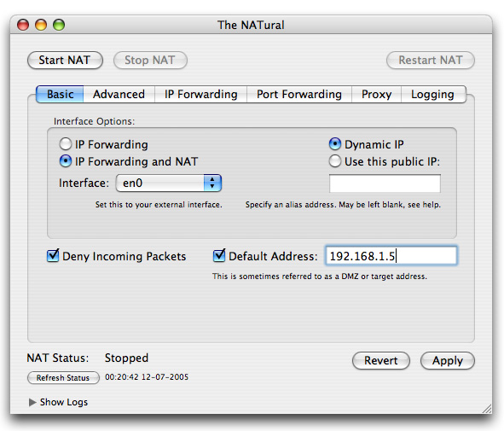Expand the Show Logs disclosure triangle
The width and height of the screenshot is (504, 431).
[x=32, y=402]
